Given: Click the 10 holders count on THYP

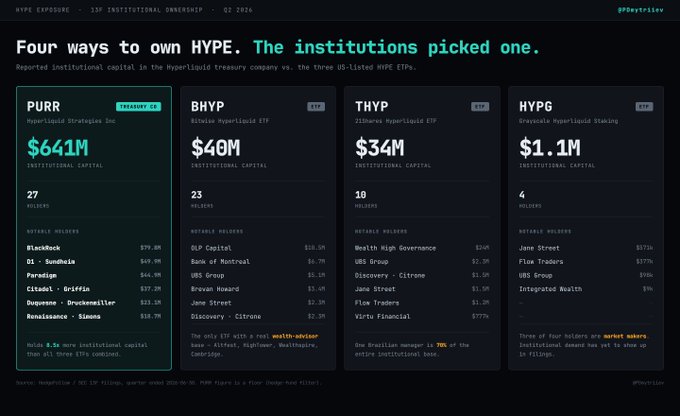Looking at the screenshot, I should pos(361,195).
